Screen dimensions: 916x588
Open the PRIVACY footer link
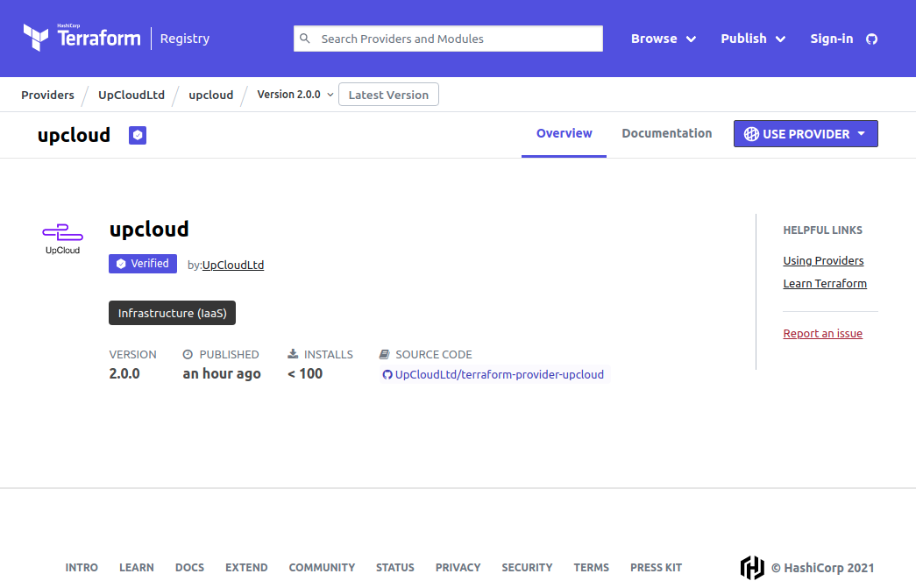pyautogui.click(x=458, y=568)
